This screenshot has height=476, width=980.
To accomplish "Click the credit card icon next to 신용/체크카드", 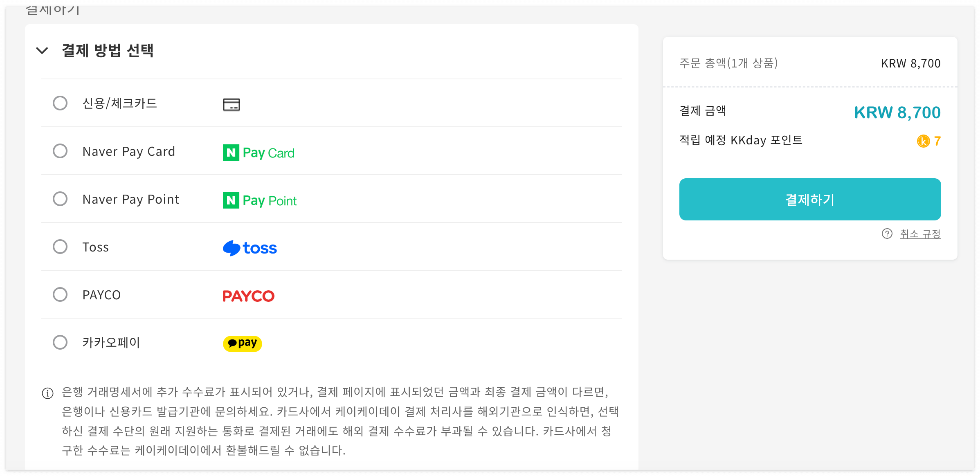I will 231,105.
